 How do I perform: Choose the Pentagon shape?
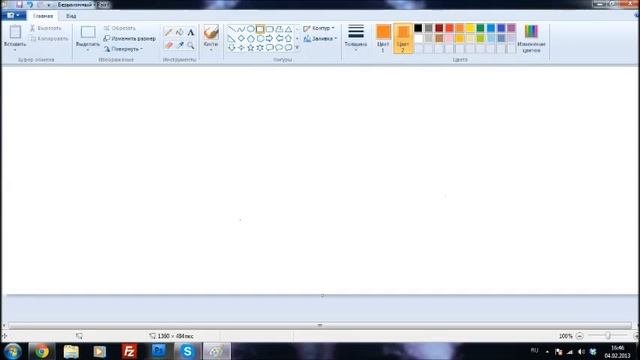(251, 38)
